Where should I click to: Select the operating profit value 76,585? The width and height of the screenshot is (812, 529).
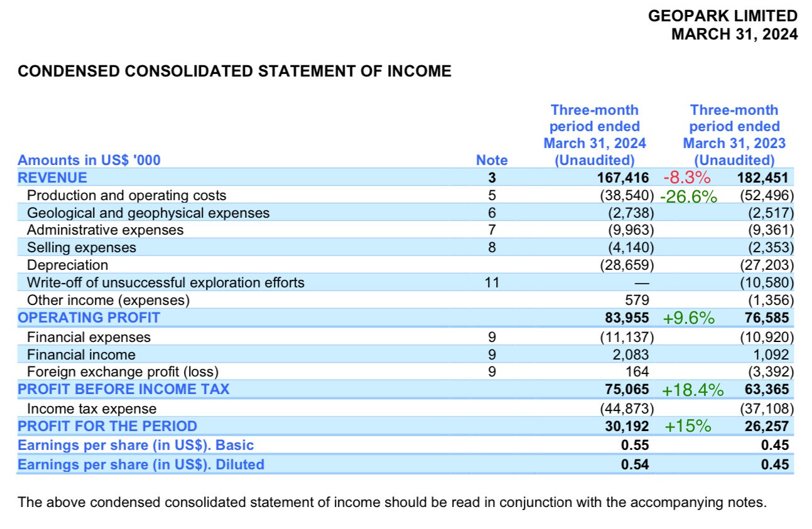(x=767, y=318)
